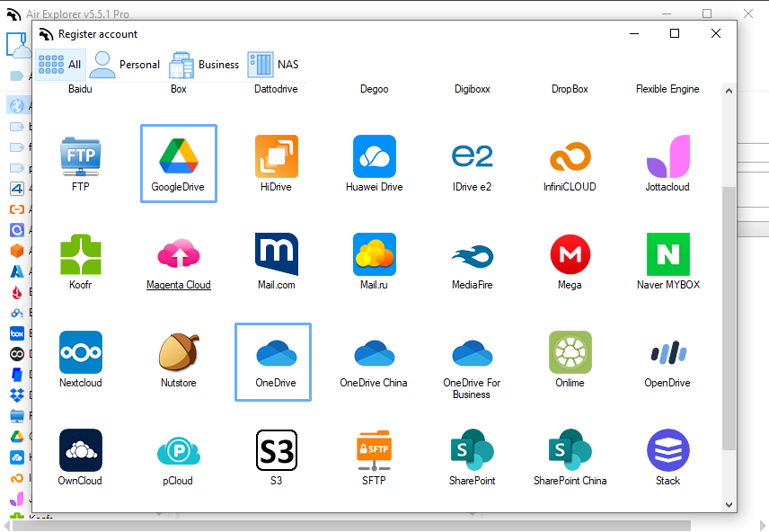Filter by NAS accounts
769x532 pixels.
coord(273,65)
